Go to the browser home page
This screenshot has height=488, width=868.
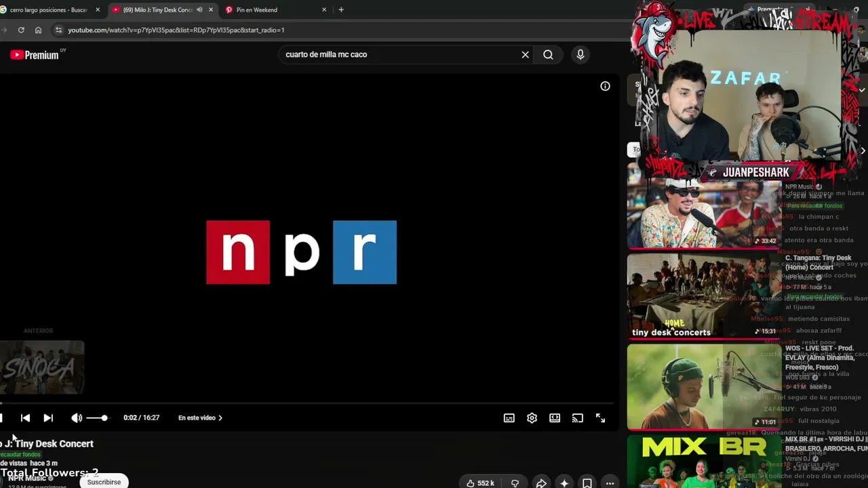[38, 30]
